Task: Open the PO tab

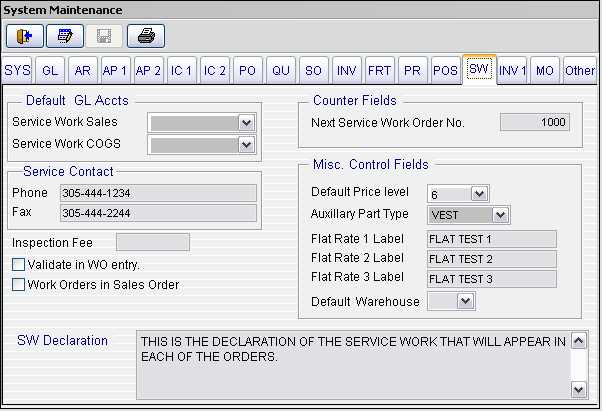Action: tap(248, 71)
